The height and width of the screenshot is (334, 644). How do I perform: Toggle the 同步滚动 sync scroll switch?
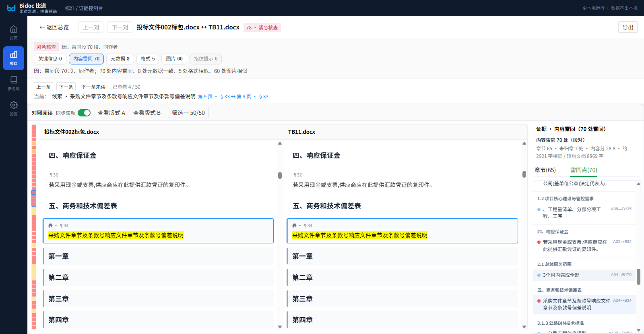coord(84,113)
